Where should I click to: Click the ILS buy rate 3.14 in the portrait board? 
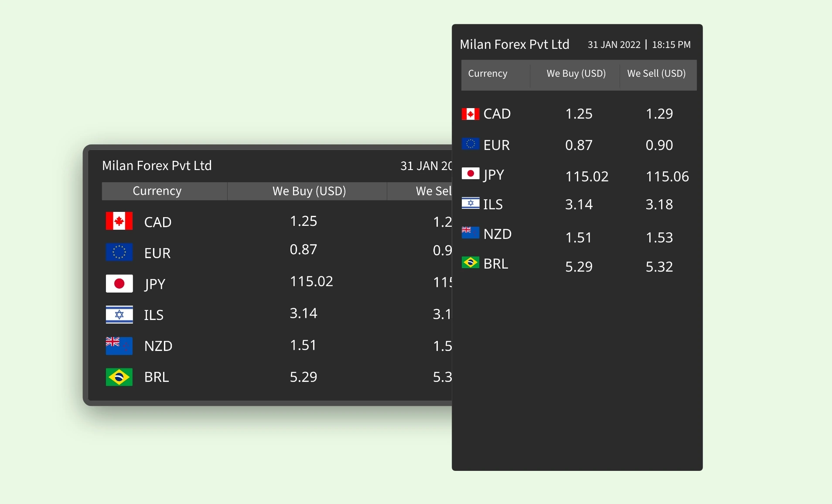(579, 204)
